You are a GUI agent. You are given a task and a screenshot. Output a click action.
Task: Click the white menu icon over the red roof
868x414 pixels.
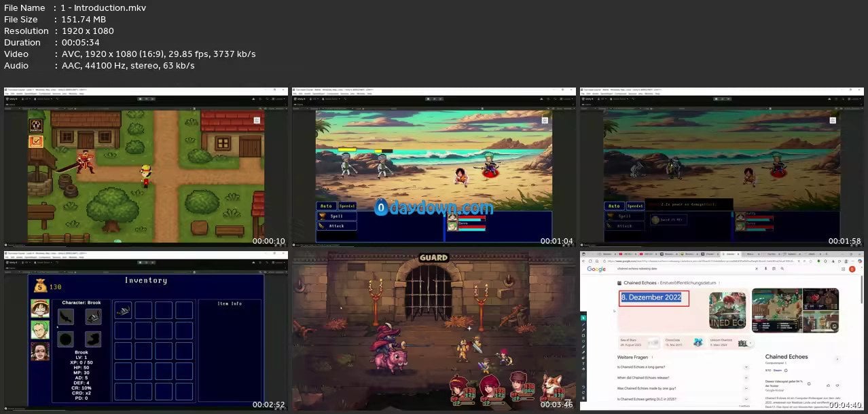[257, 120]
